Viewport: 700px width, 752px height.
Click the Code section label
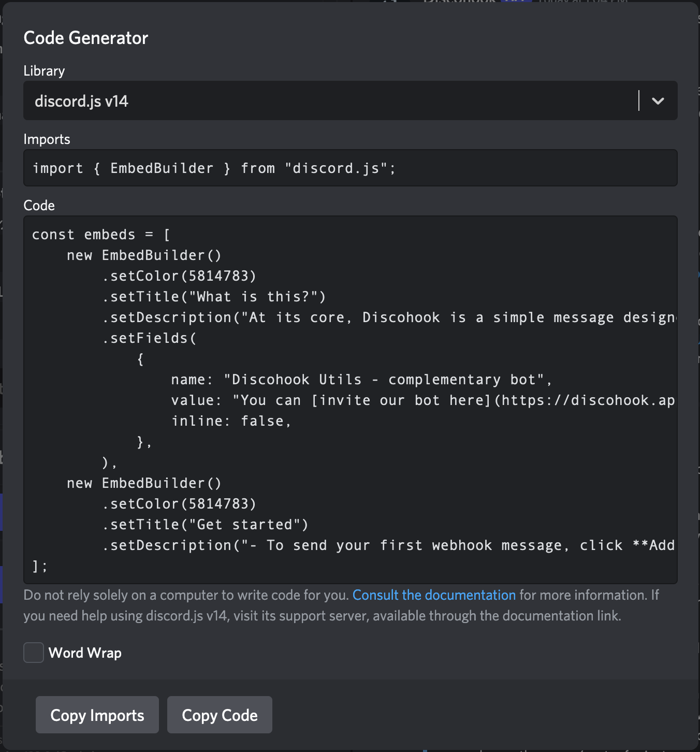pyautogui.click(x=39, y=206)
